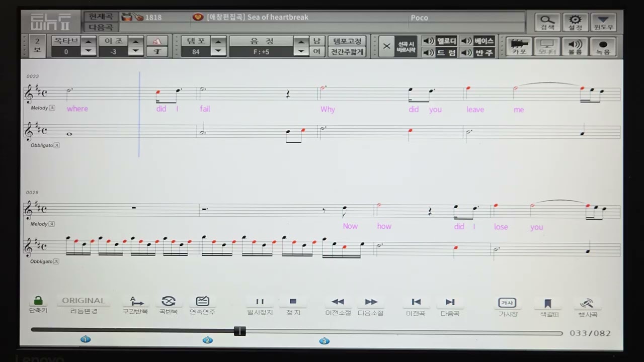Open Melody track menu in measure 0029

click(x=52, y=224)
